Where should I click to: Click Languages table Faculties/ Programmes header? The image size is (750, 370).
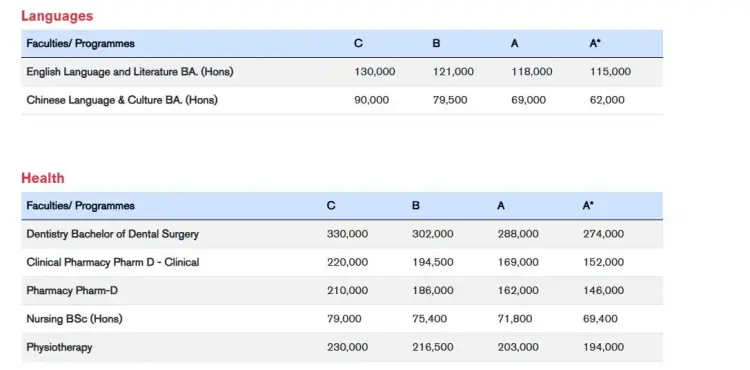point(80,44)
